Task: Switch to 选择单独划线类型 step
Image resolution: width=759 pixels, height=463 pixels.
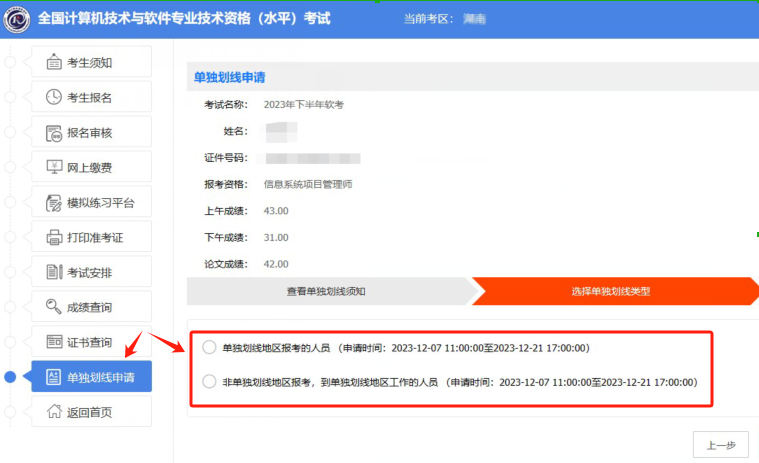Action: [x=610, y=291]
